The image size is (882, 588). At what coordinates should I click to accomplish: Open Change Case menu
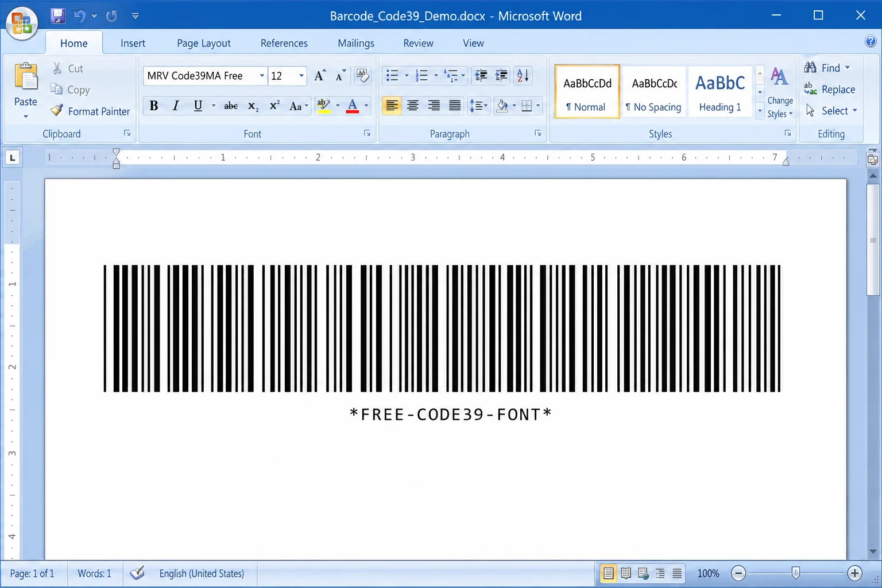pos(299,106)
